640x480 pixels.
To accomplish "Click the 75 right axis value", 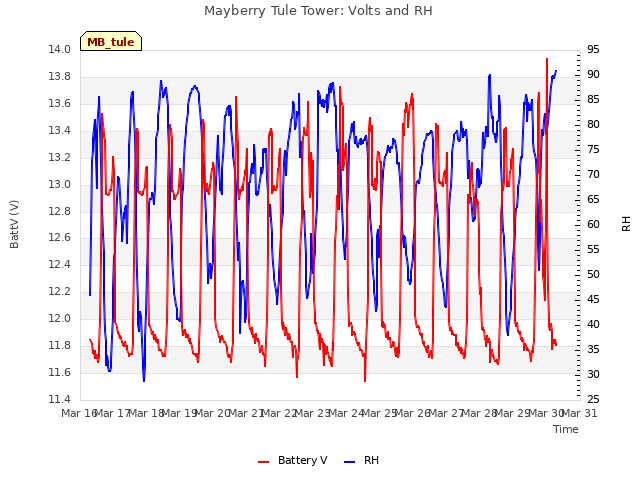I will [593, 149].
